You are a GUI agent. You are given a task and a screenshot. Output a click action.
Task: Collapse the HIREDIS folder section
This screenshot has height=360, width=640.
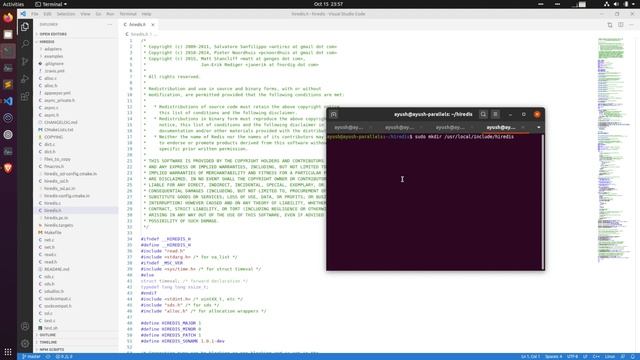click(76, 42)
